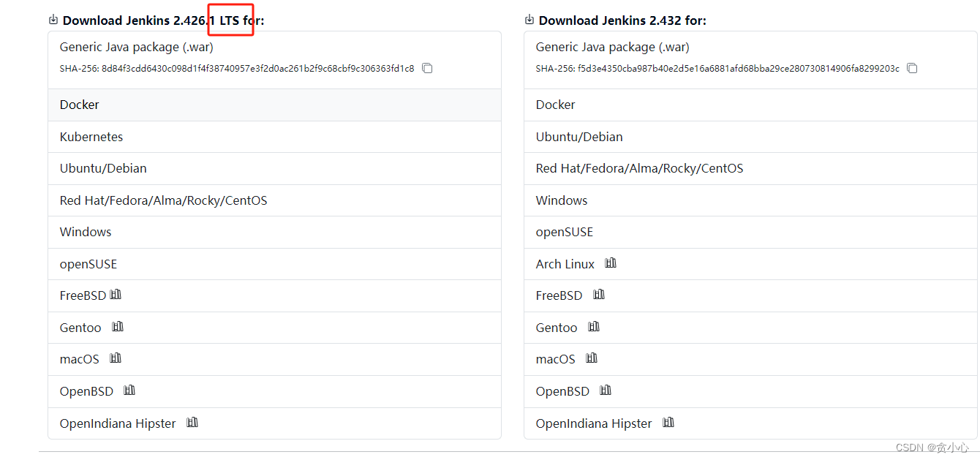The image size is (980, 460).
Task: Click third-party icon next to LTS macOS
Action: point(115,358)
